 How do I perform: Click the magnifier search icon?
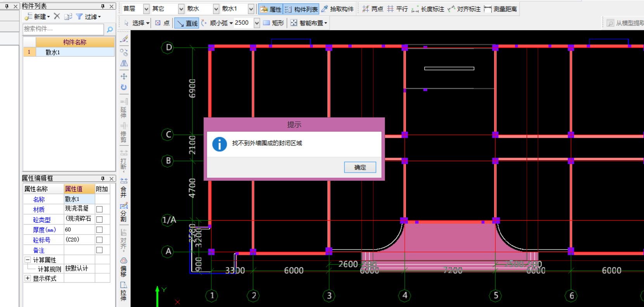110,29
